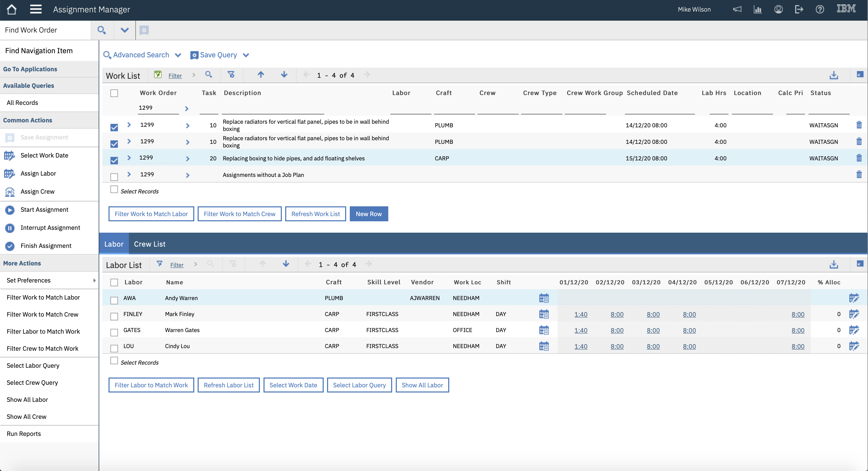Select Mark Finley's labor checkbox
This screenshot has width=868, height=471.
(x=114, y=316)
